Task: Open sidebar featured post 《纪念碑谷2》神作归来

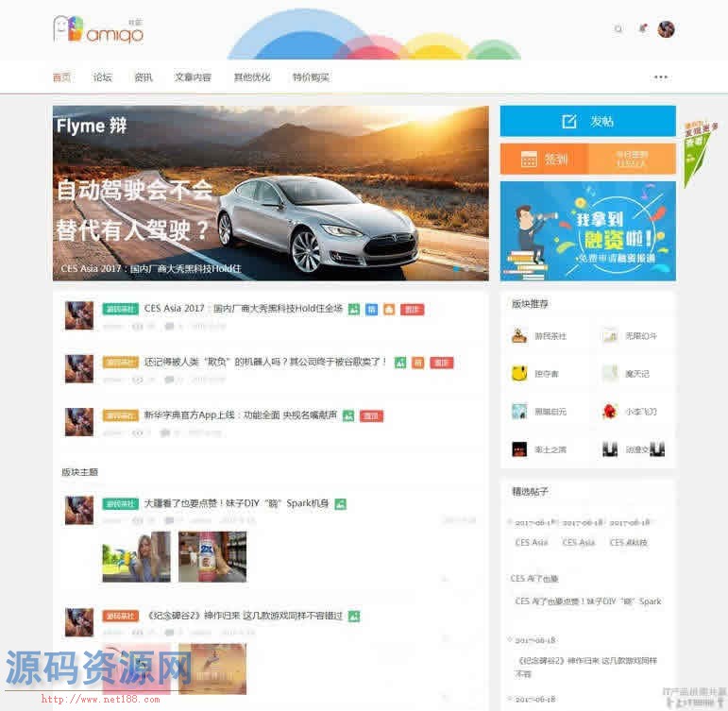Action: [587, 666]
